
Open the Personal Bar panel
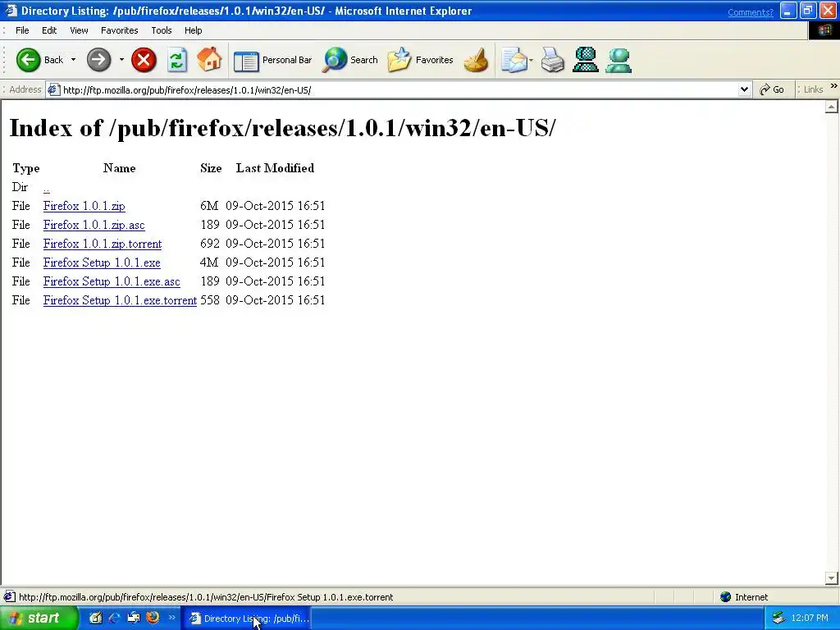click(272, 60)
